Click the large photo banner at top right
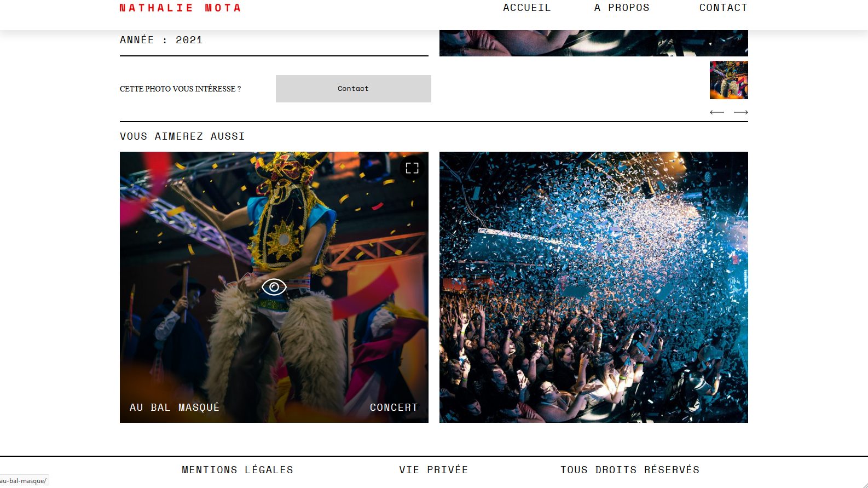This screenshot has height=488, width=868. (x=594, y=43)
